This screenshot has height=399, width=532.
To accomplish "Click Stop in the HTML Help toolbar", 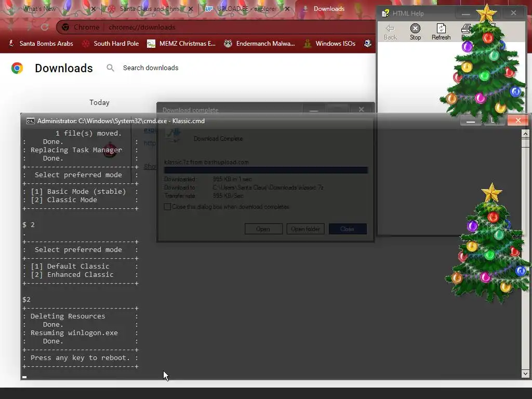I will pos(415,32).
